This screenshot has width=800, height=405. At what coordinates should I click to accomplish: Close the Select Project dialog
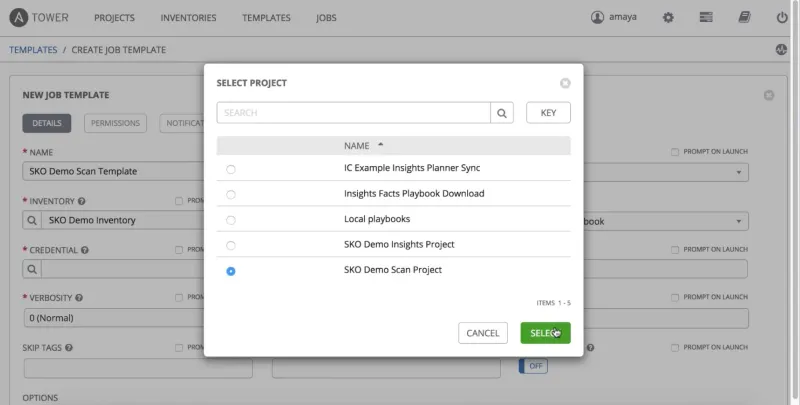click(x=565, y=83)
